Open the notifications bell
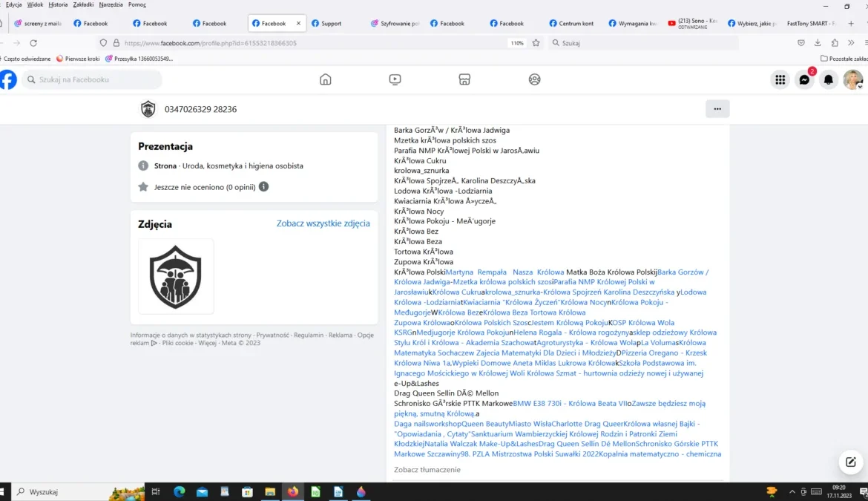Screen dimensions: 868x501 [829, 79]
